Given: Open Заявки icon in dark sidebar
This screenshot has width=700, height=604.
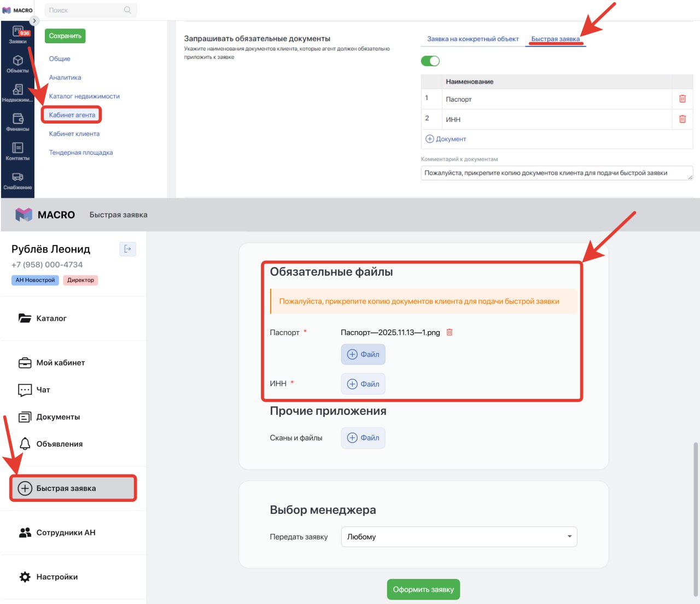Looking at the screenshot, I should point(18,34).
